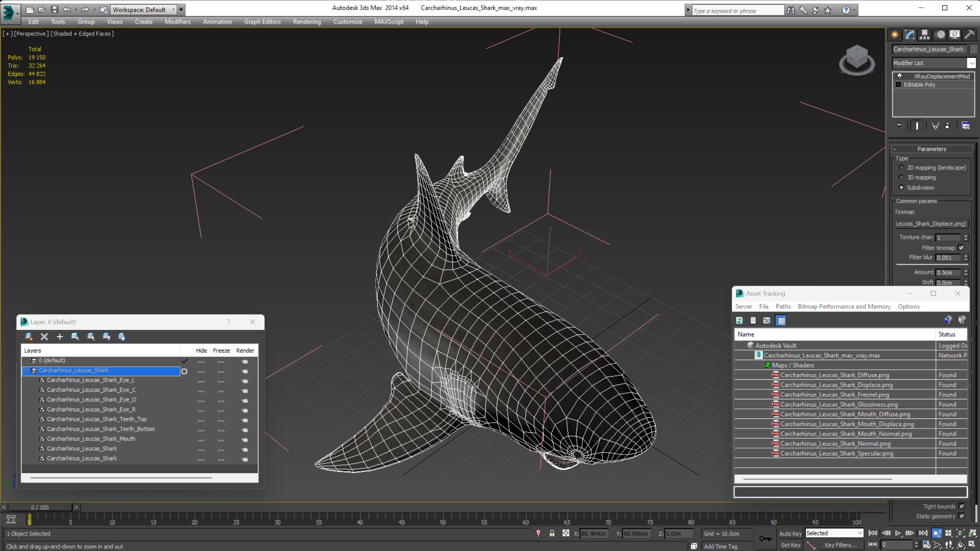
Task: Enable Subdivision type radio button
Action: 901,187
